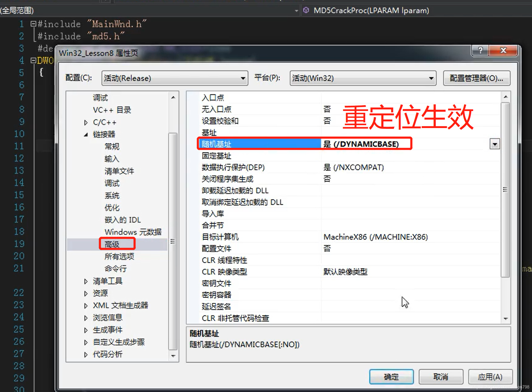Select 所有选项 tree item
Image resolution: width=532 pixels, height=392 pixels.
(x=119, y=256)
